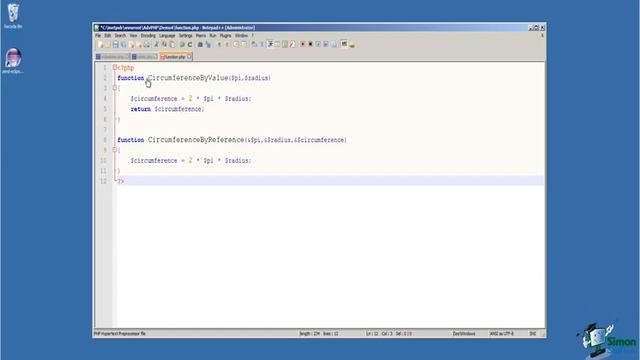The width and height of the screenshot is (640, 360).
Task: Click the INS indicator in status bar
Action: point(533,333)
